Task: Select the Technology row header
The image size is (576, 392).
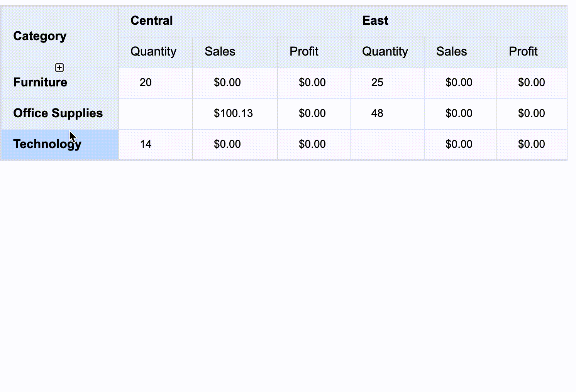Action: click(47, 144)
